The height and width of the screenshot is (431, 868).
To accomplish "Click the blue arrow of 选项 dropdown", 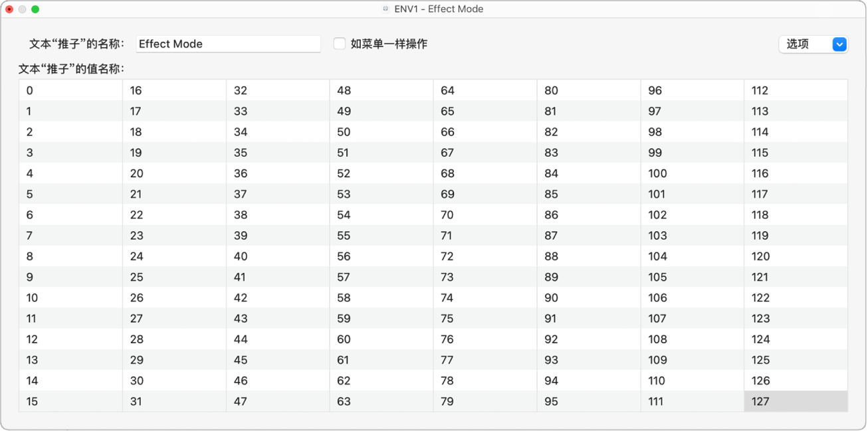I will point(839,44).
